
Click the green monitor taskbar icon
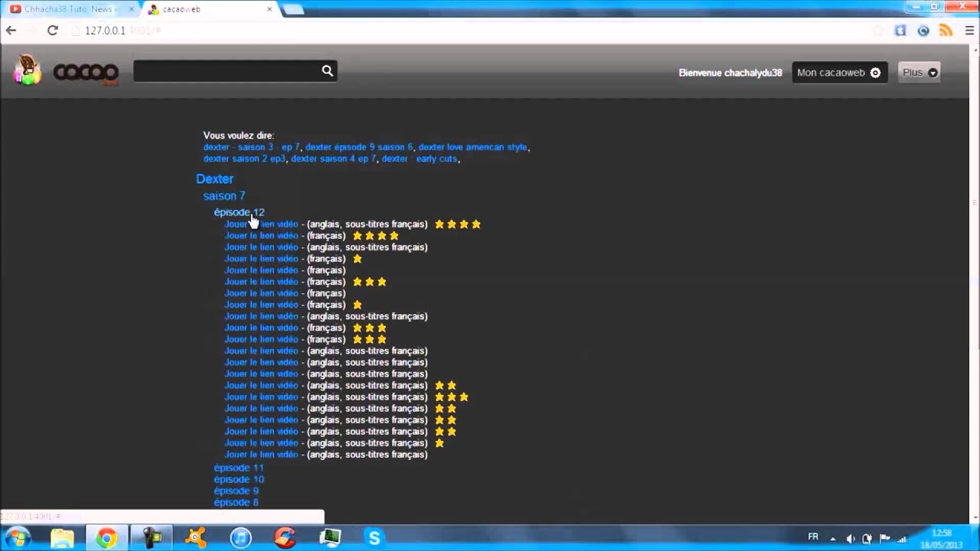[330, 538]
